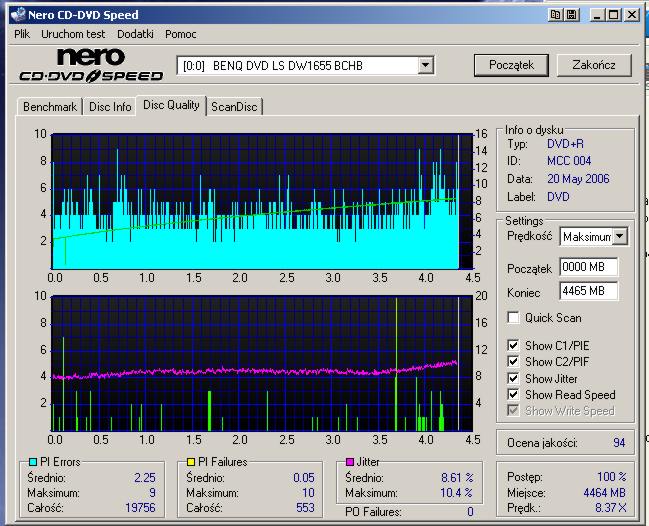The height and width of the screenshot is (526, 649).
Task: Click the PI Failures average 0.05
Action: [x=303, y=478]
